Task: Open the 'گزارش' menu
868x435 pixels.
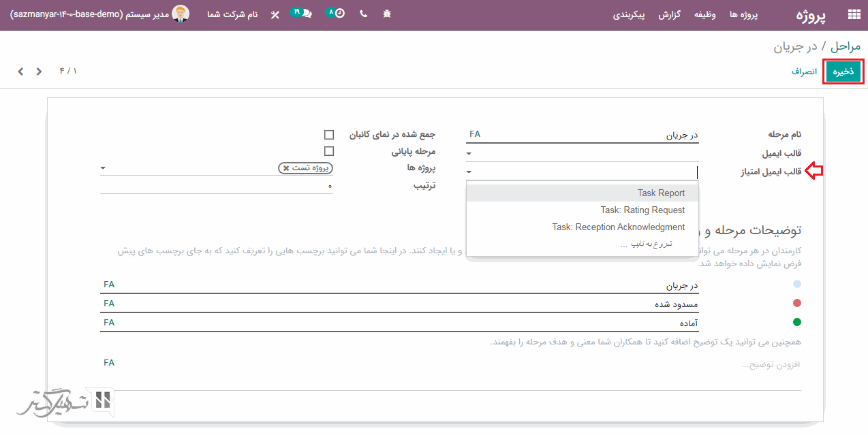Action: pos(670,14)
